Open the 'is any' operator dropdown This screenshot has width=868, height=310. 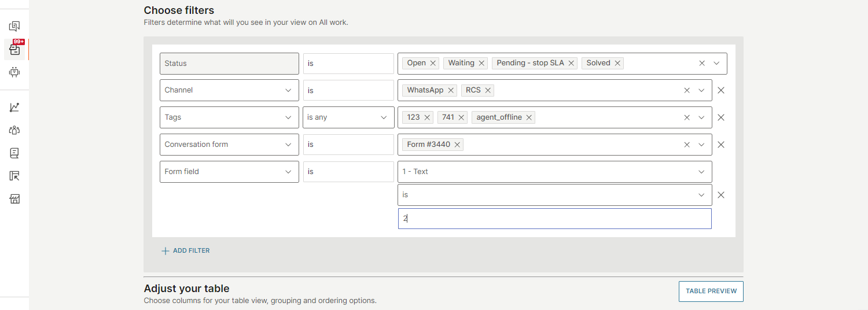(348, 117)
